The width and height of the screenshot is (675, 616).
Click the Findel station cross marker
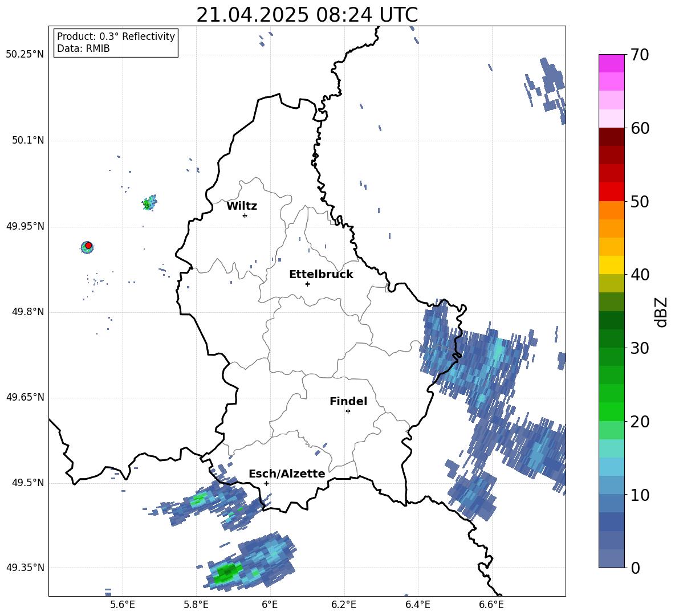(348, 411)
